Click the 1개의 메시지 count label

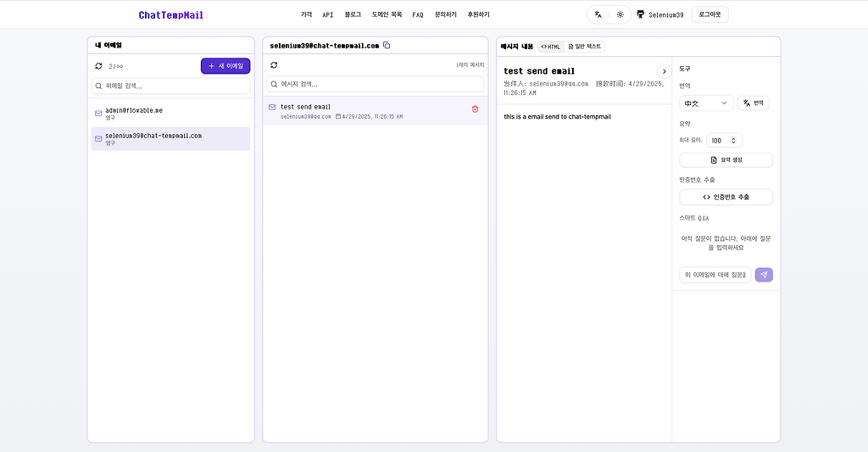point(470,64)
